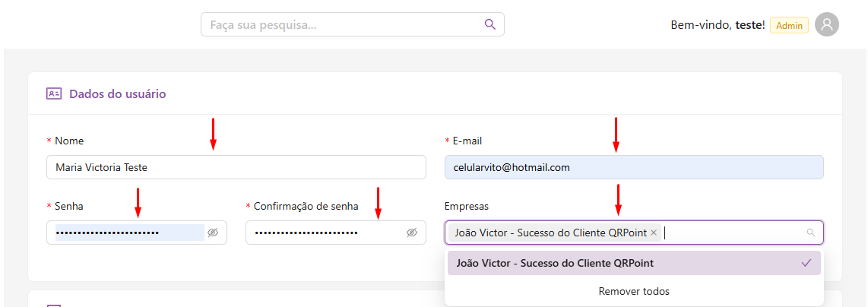868x307 pixels.
Task: Click the checkmark on the selected company option
Action: (x=806, y=263)
